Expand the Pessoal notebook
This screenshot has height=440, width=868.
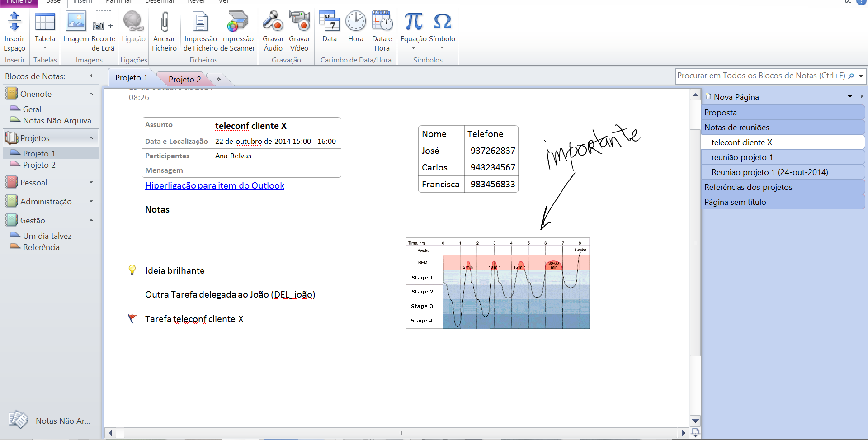(91, 182)
